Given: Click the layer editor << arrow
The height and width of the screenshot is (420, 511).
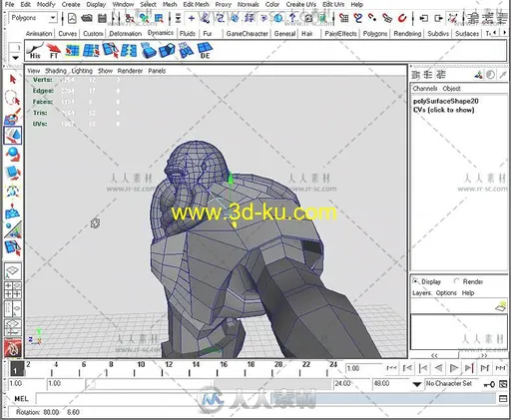Looking at the screenshot, I should [x=434, y=355].
